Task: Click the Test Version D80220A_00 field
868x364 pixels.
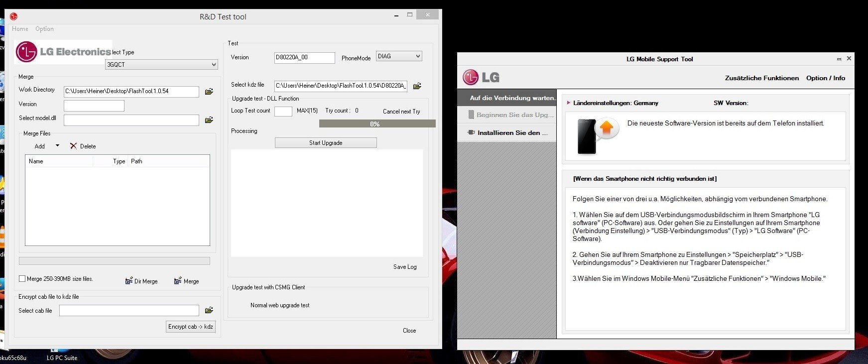Action: [305, 58]
